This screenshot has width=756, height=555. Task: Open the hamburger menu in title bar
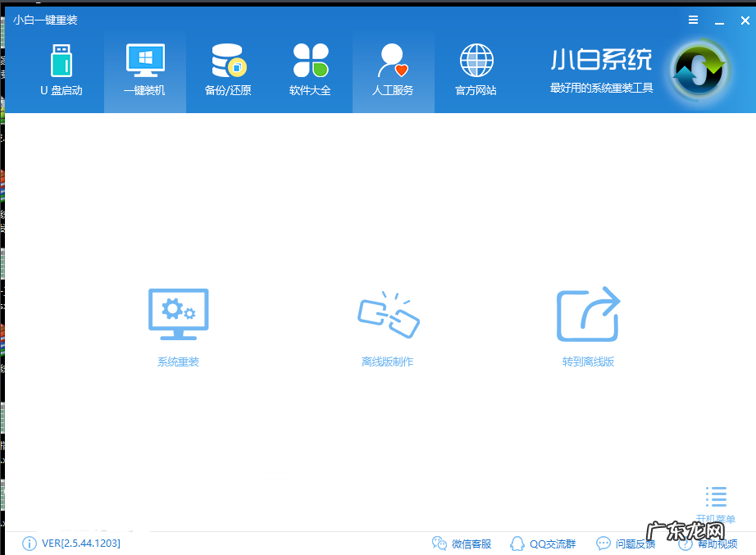694,20
